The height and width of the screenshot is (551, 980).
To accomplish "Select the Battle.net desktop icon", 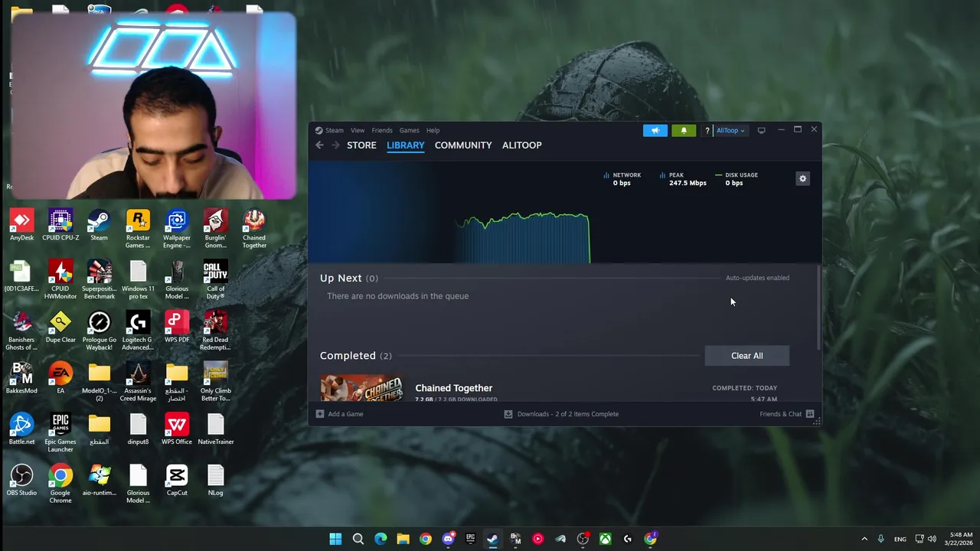I will point(21,430).
